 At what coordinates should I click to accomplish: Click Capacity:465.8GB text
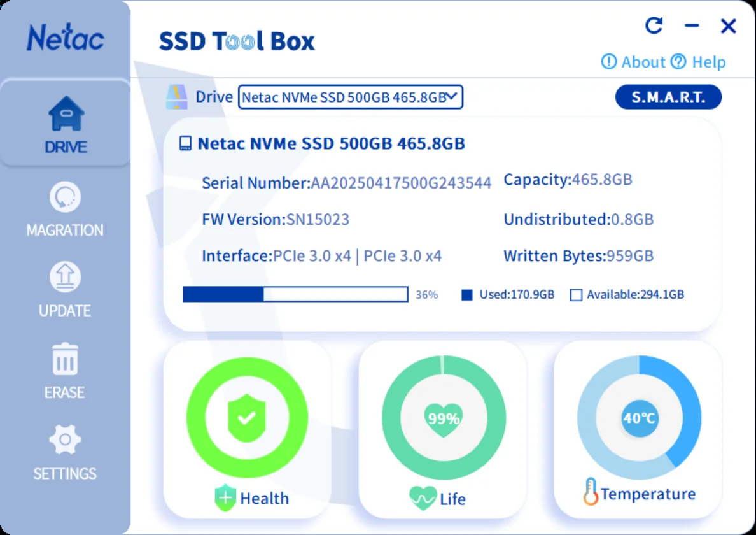568,180
